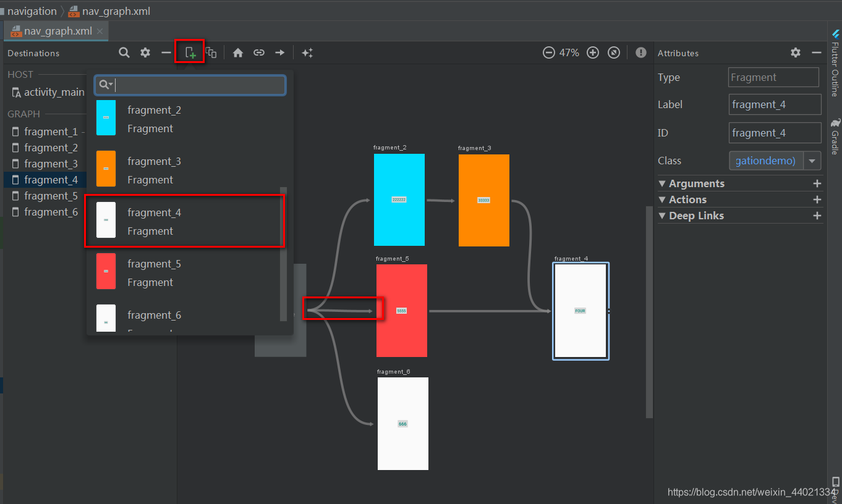Screen dimensions: 842x504
Task: Select fragment_6 in Destinations list
Action: [45, 212]
